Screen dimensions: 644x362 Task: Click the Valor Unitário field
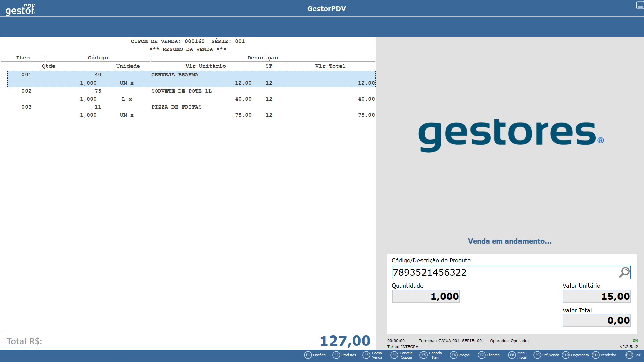(596, 296)
